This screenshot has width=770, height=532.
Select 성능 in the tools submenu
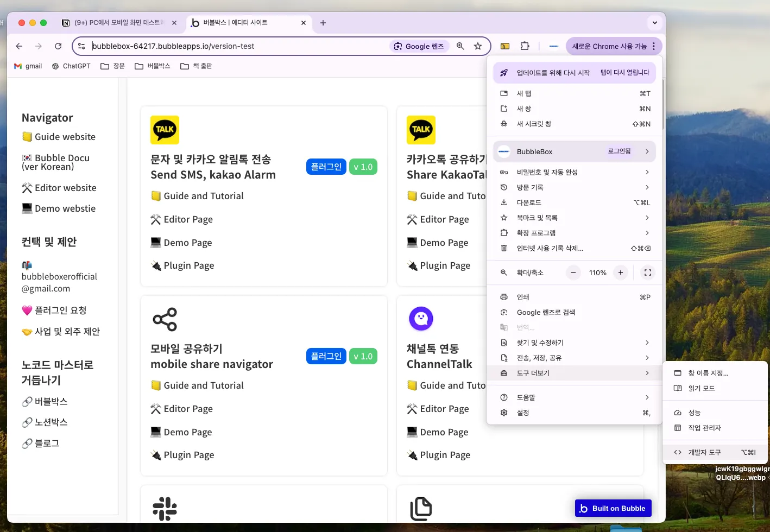point(716,413)
